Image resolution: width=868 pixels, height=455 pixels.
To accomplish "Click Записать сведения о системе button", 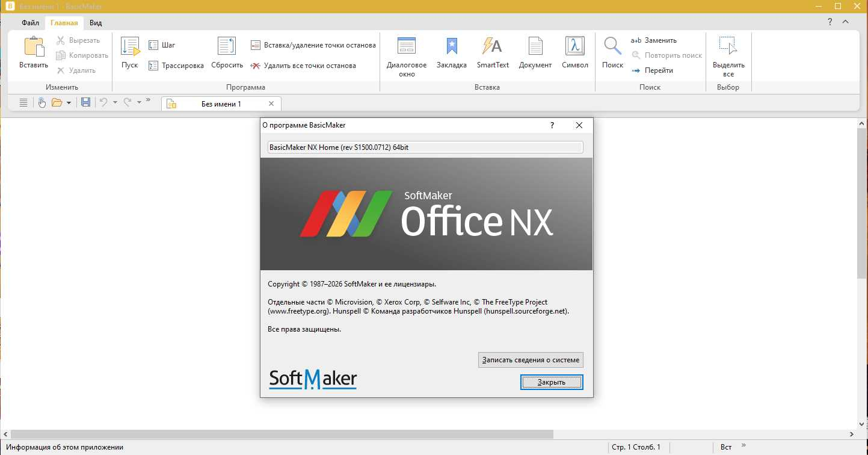I will pos(531,360).
